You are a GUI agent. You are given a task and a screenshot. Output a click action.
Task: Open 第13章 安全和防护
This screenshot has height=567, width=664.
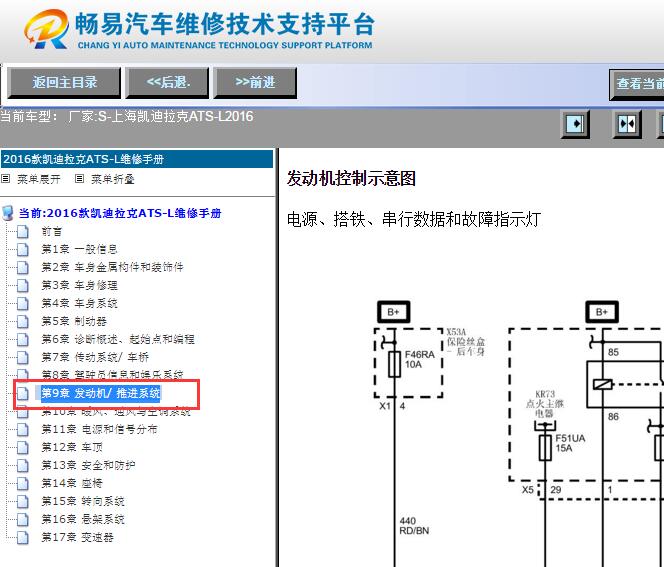click(x=88, y=465)
